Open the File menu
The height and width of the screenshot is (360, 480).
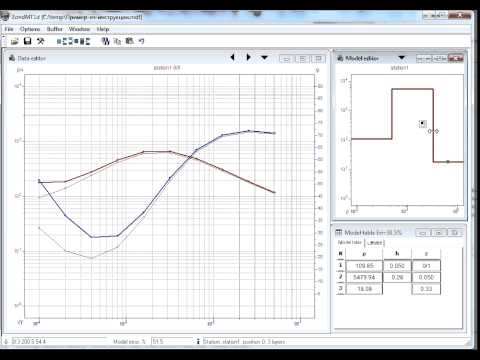click(x=9, y=29)
